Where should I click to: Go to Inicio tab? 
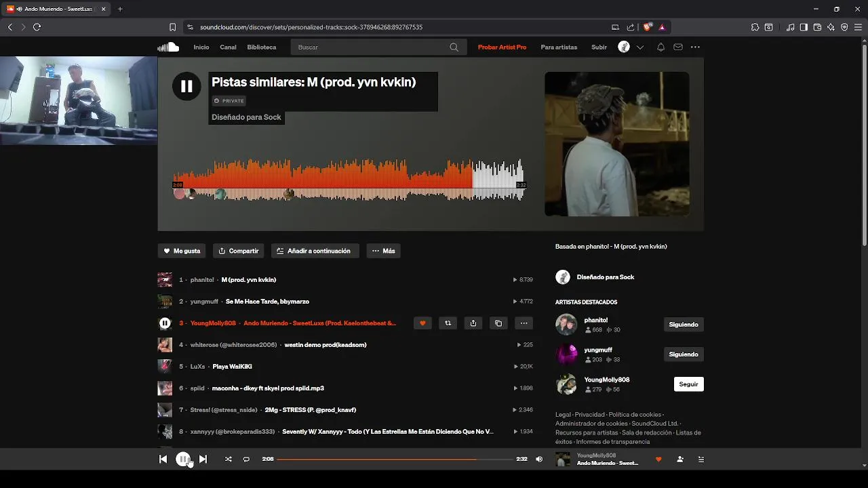pos(201,47)
